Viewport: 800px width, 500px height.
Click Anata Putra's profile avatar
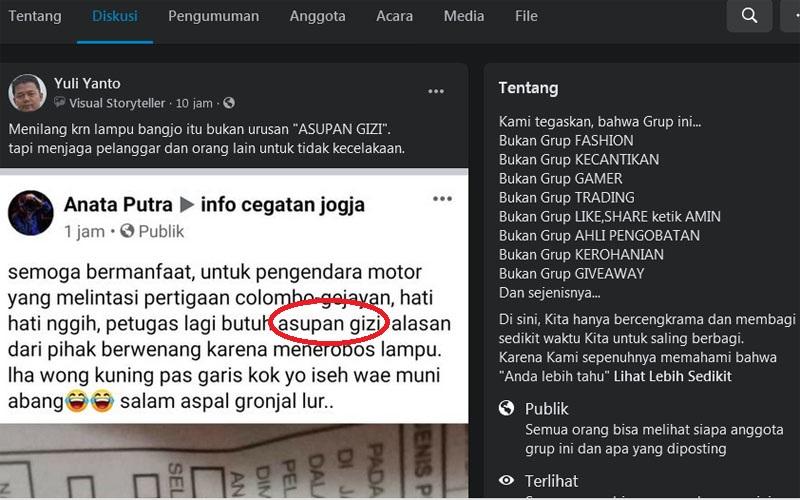click(x=31, y=213)
